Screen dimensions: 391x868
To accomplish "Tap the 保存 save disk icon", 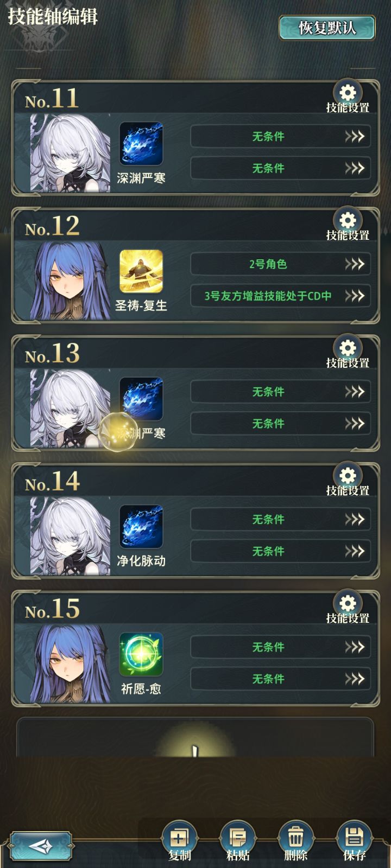I will click(x=354, y=838).
